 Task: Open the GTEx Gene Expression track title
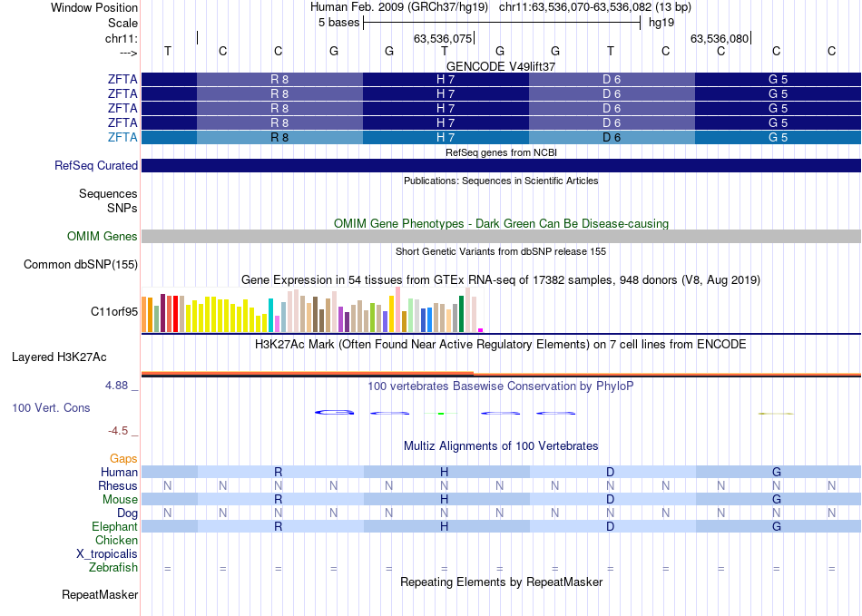point(501,280)
